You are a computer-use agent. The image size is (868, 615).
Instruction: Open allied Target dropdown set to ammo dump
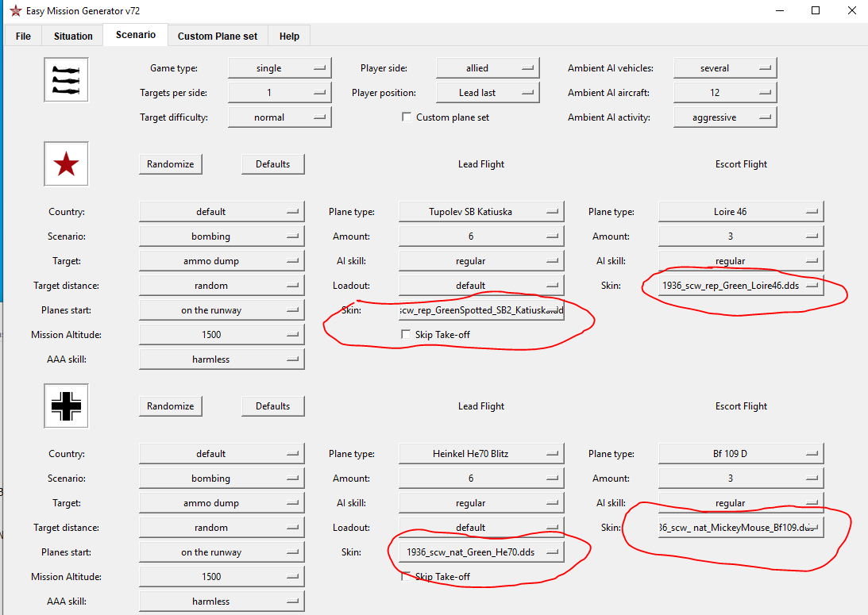click(x=222, y=261)
